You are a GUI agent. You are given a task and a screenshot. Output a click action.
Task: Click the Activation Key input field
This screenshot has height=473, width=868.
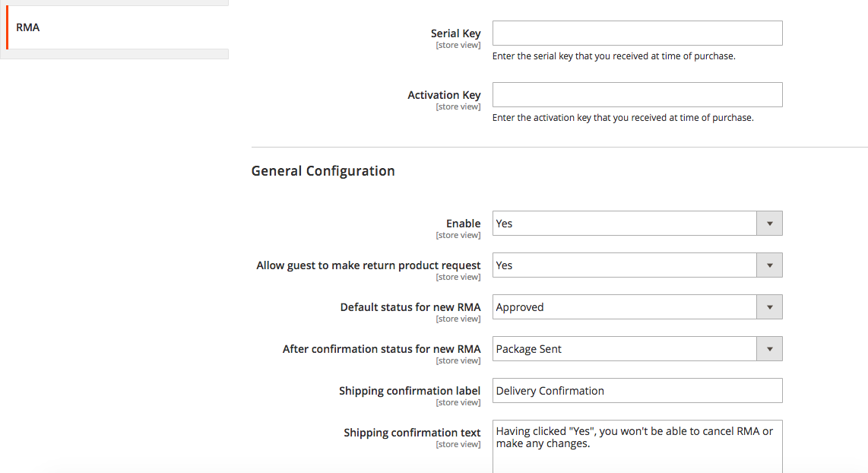pos(637,95)
